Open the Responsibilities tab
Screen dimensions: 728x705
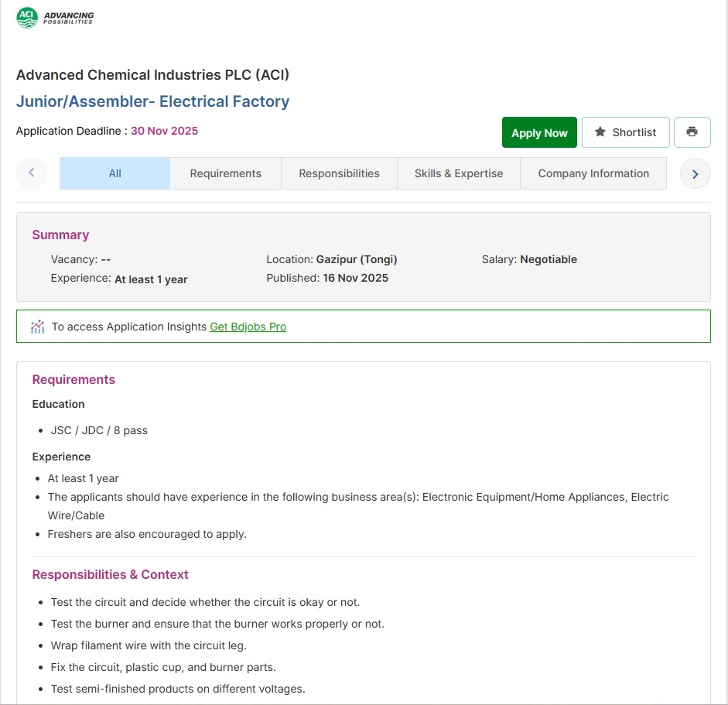(339, 173)
